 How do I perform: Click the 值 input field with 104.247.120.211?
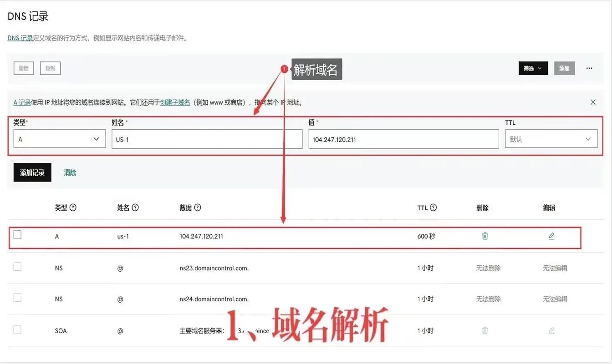point(403,139)
